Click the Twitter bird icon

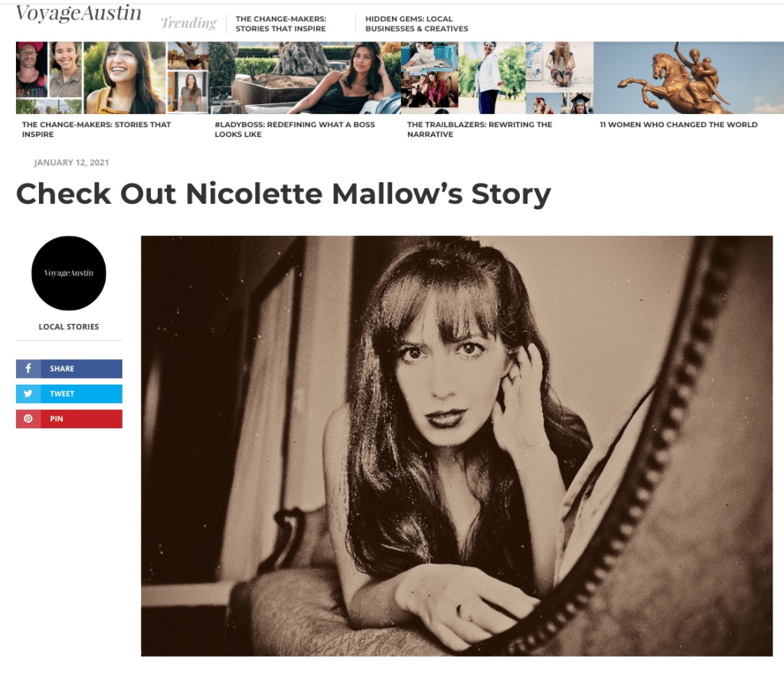(28, 393)
